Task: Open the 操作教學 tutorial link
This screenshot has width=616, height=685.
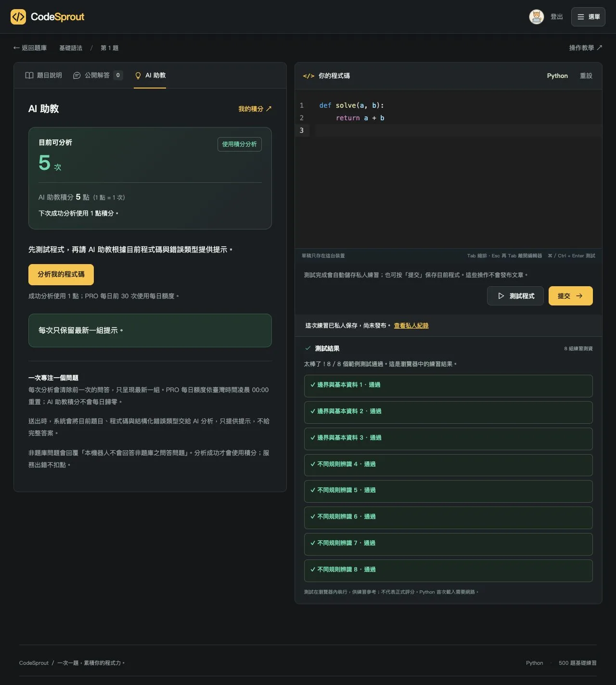Action: point(586,48)
